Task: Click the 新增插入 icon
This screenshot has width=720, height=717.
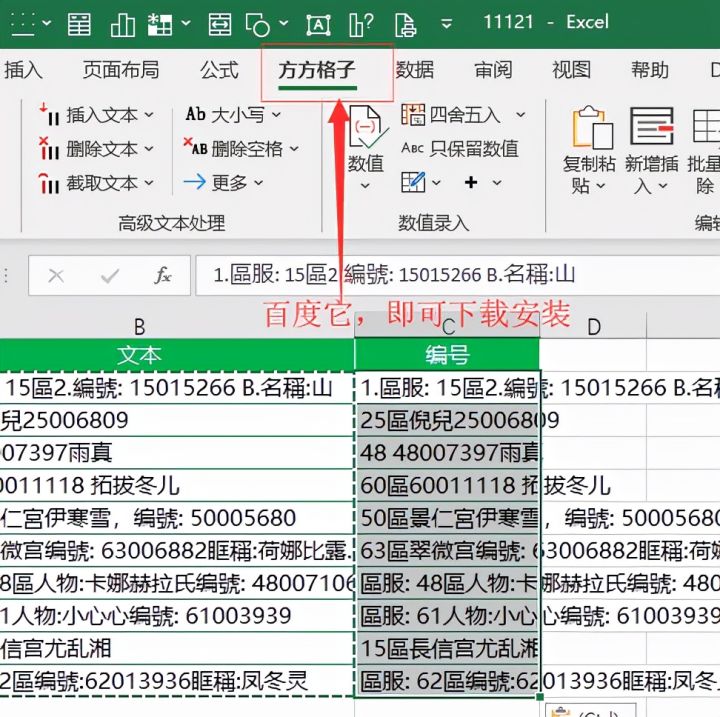Action: (x=652, y=126)
